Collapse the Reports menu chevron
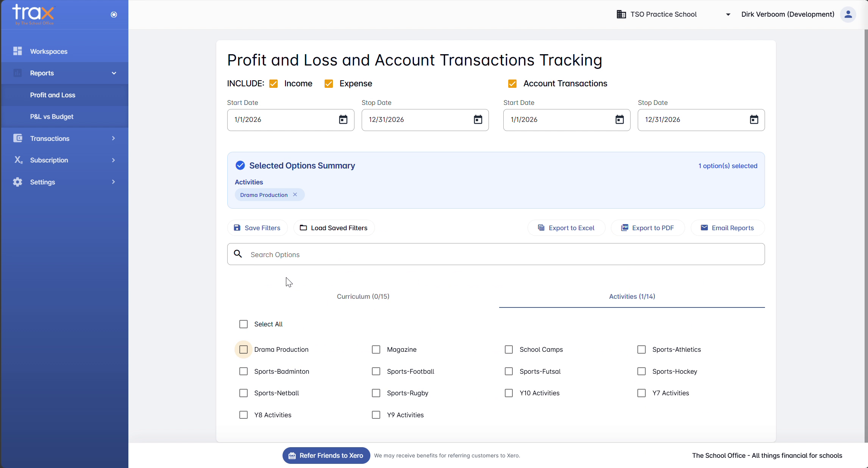Viewport: 868px width, 468px height. (x=114, y=73)
